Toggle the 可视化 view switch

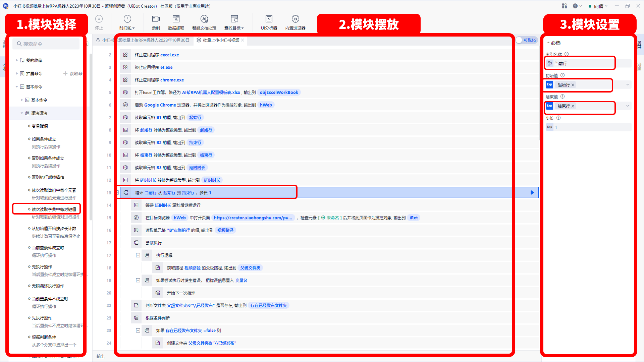(x=526, y=40)
